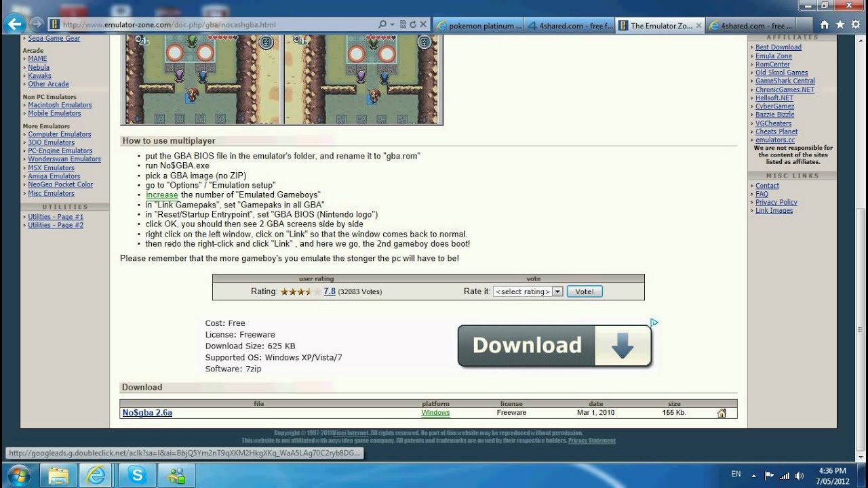Open Utilities - Page #1 link
Image resolution: width=868 pixels, height=488 pixels.
56,217
